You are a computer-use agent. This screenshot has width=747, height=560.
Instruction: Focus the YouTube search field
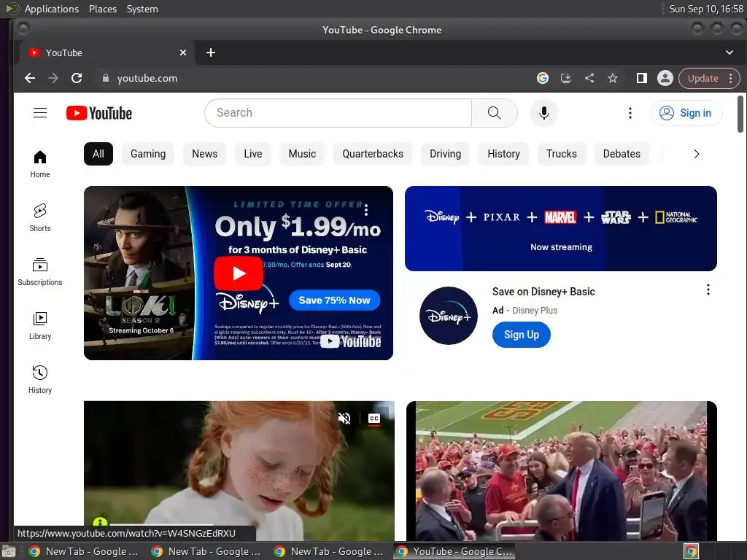(x=338, y=113)
